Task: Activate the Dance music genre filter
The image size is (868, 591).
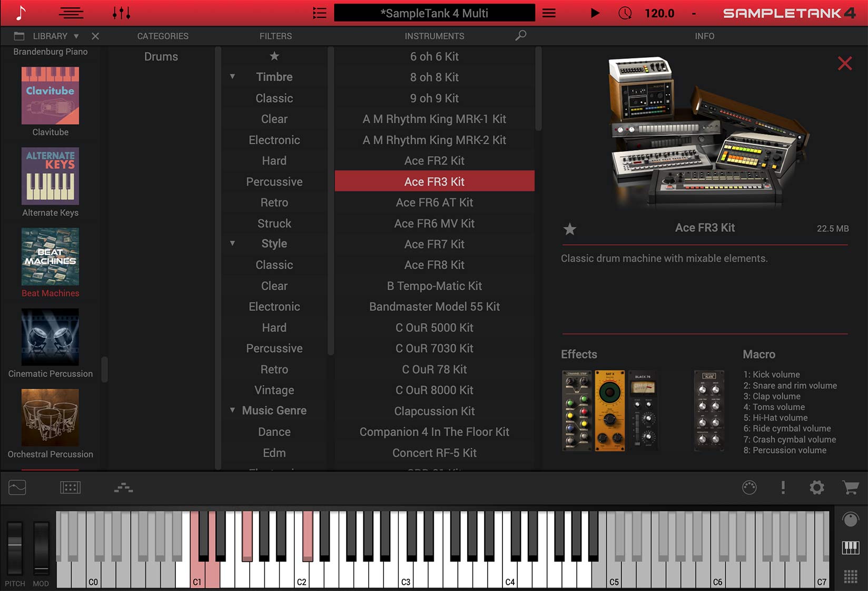Action: click(x=274, y=431)
